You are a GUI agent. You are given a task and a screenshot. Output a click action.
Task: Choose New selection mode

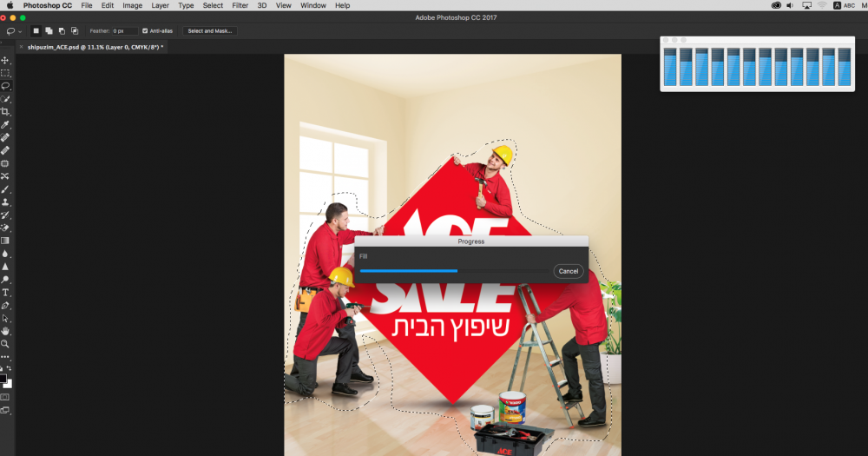[x=36, y=31]
